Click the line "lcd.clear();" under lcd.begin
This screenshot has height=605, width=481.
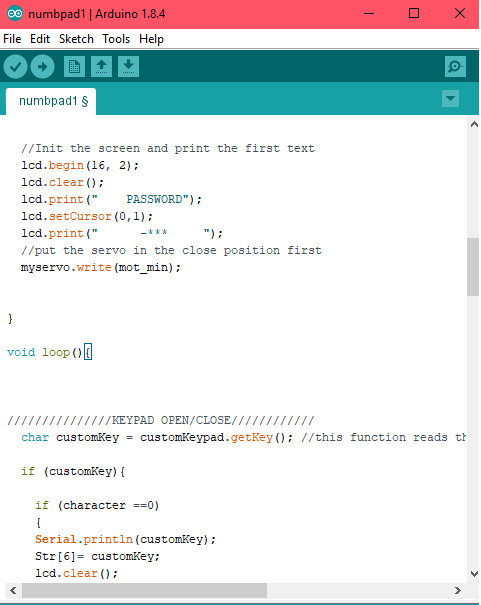point(62,183)
